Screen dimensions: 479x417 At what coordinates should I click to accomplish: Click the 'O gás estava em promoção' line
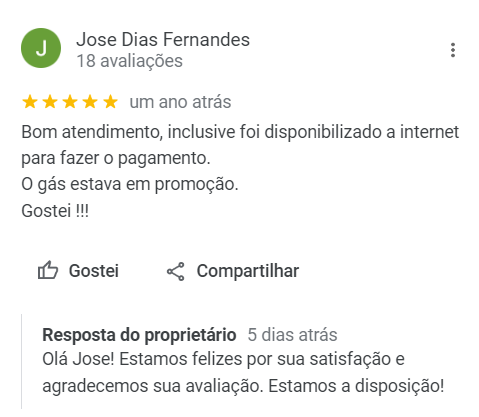point(130,184)
